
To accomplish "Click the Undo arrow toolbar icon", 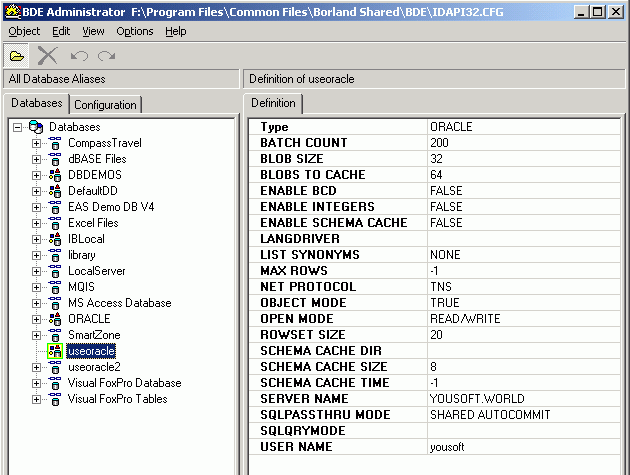I will tap(79, 56).
